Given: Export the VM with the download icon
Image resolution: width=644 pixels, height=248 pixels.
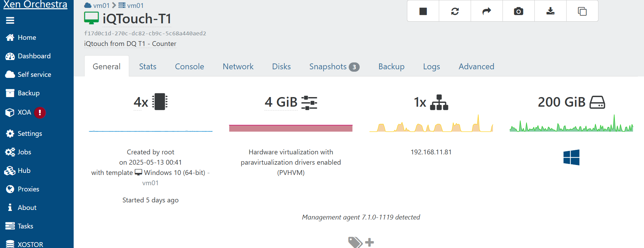Looking at the screenshot, I should point(550,11).
